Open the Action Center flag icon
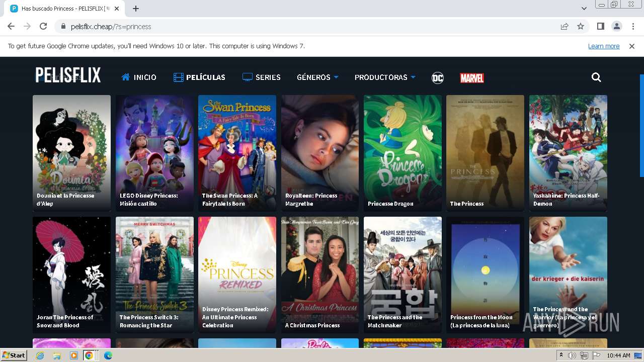Image resolution: width=644 pixels, height=362 pixels. pyautogui.click(x=595, y=355)
